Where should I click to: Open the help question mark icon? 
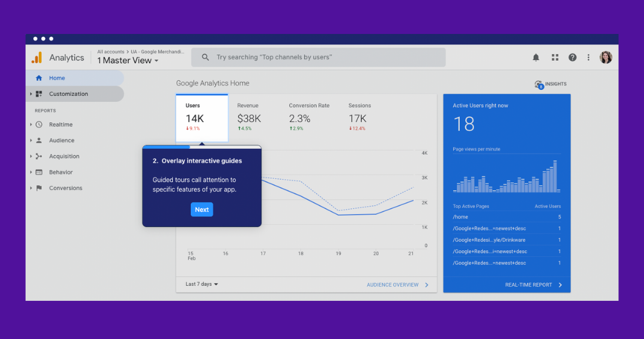click(572, 57)
